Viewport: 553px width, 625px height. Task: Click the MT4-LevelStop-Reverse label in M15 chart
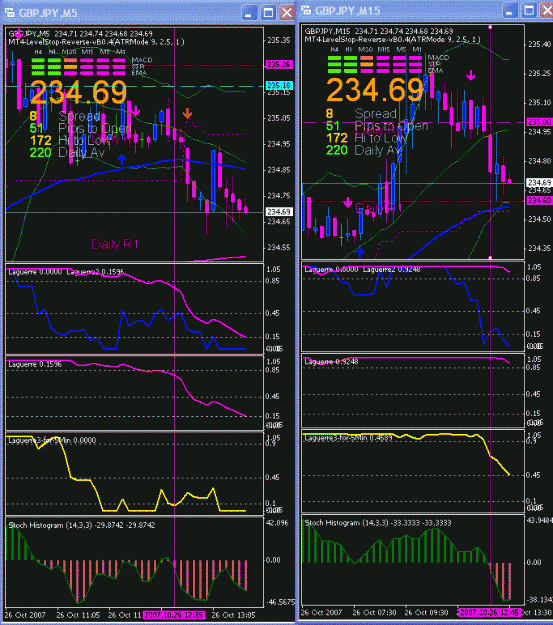(392, 39)
